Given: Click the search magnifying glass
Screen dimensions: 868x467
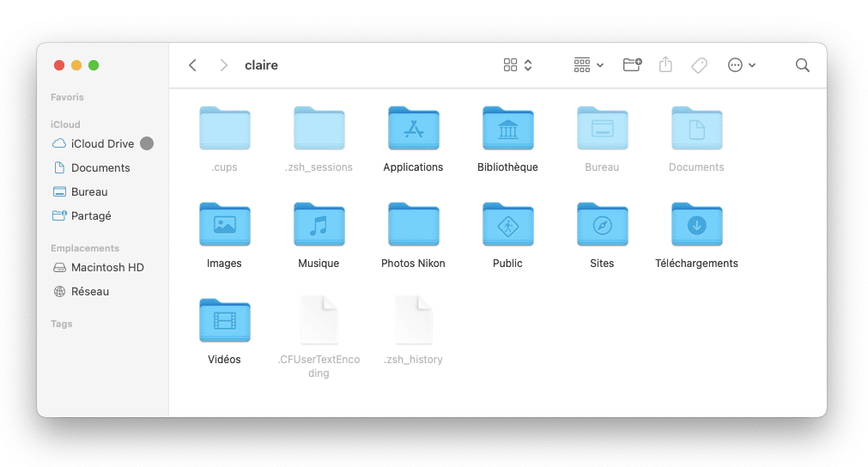Looking at the screenshot, I should [x=802, y=65].
